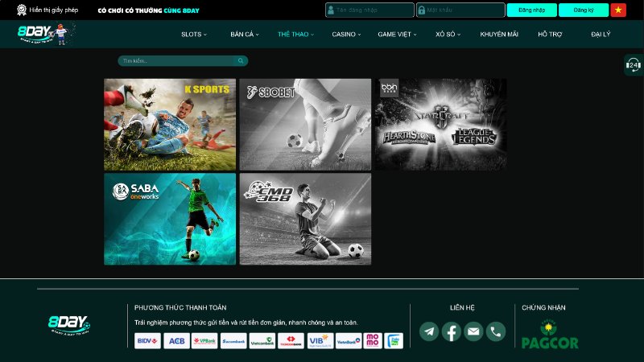Expand the BẮN CÁ menu

click(245, 34)
